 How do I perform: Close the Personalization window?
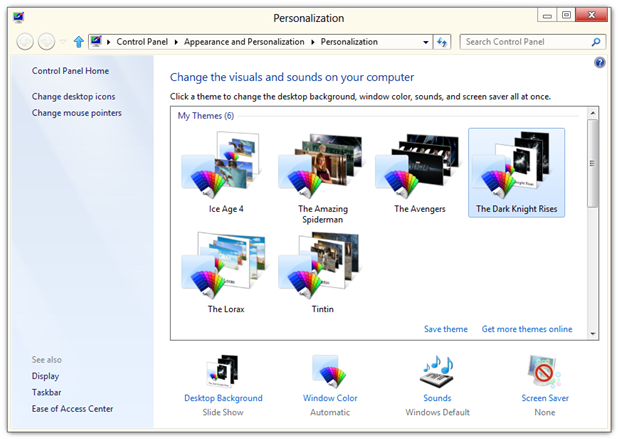click(x=591, y=15)
